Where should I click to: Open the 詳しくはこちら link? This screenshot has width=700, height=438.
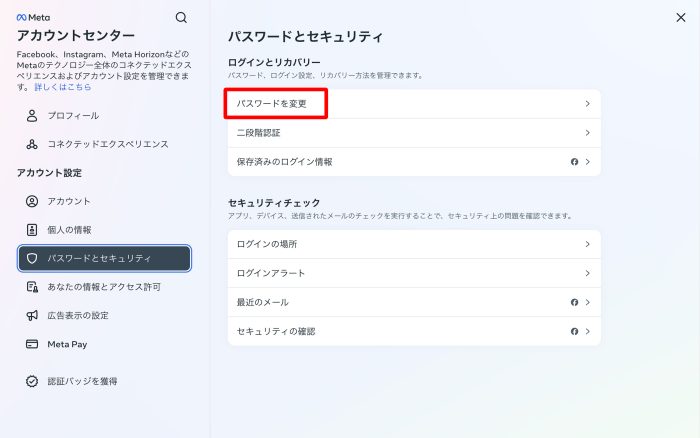click(x=62, y=87)
